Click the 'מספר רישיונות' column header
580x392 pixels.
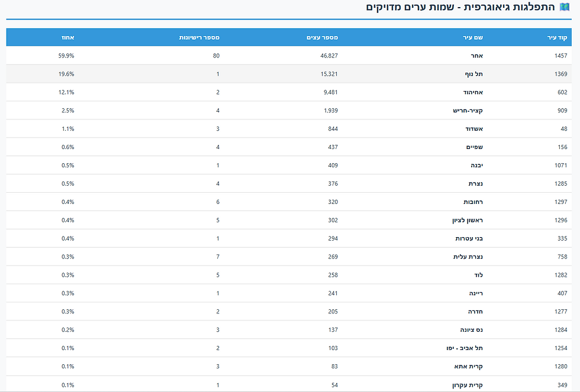click(x=199, y=37)
